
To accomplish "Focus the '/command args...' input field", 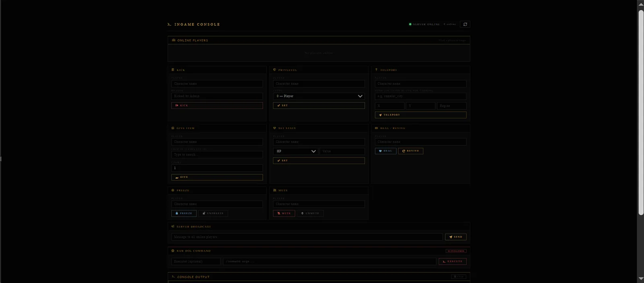I will tap(330, 261).
